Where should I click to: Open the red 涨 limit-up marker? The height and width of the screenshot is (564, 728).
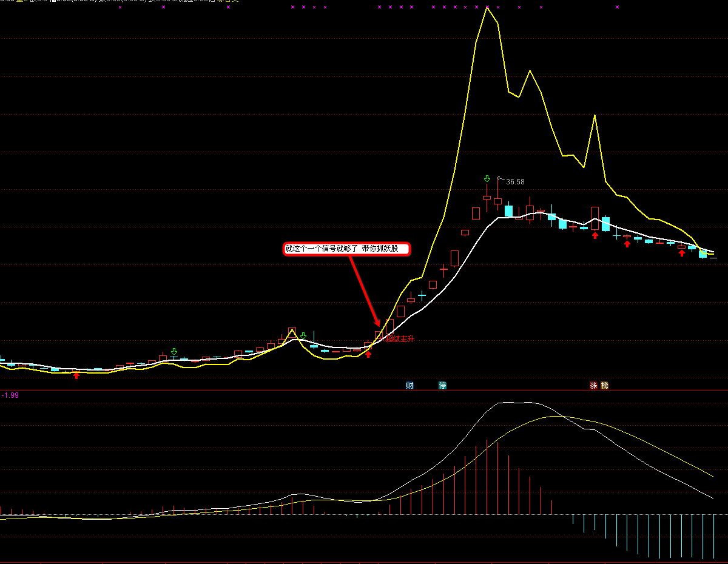(594, 385)
